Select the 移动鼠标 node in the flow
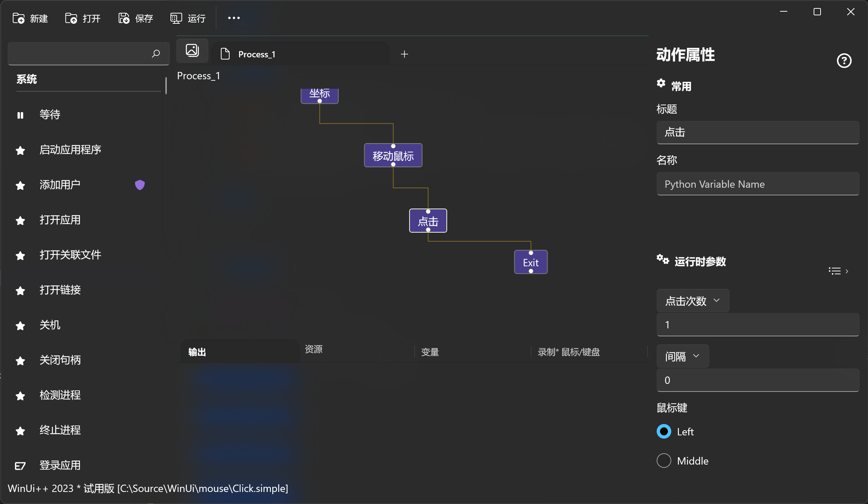Screen dimensions: 868x504 [x=393, y=156]
